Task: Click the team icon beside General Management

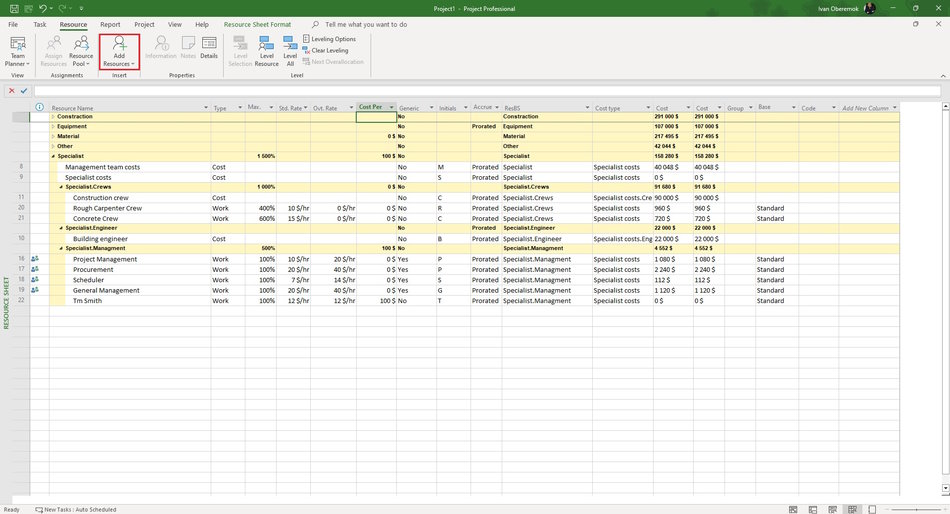Action: point(35,290)
